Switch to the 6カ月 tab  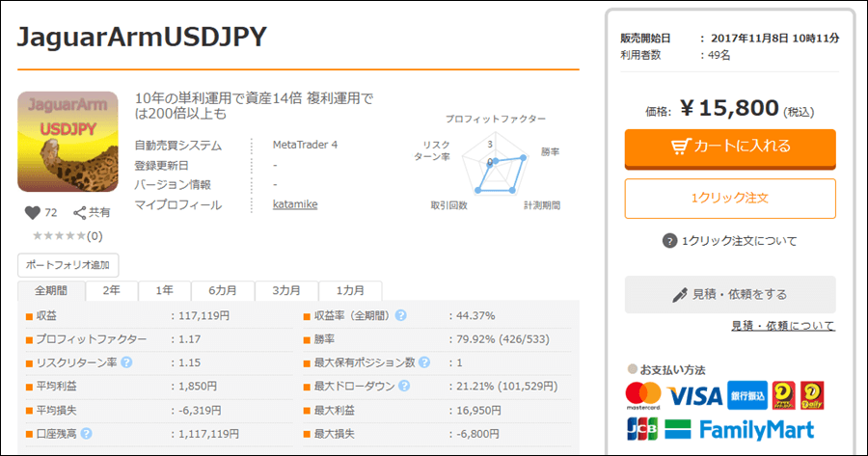pyautogui.click(x=223, y=290)
